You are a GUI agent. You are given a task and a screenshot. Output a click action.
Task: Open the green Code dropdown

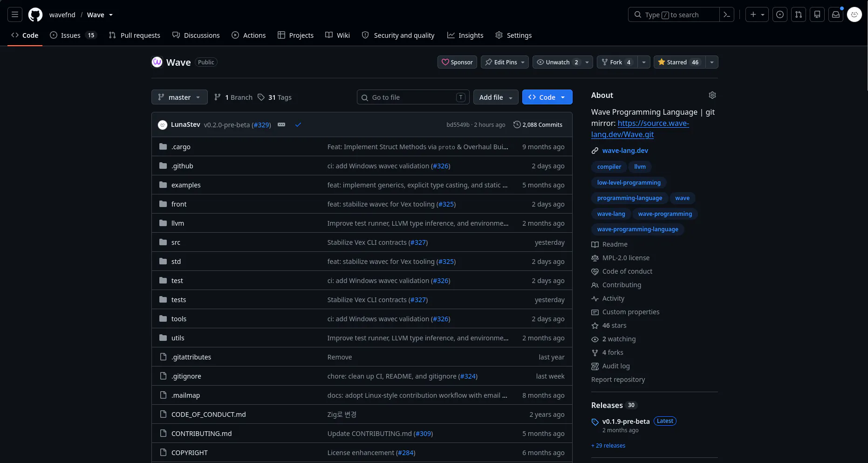[x=547, y=97]
